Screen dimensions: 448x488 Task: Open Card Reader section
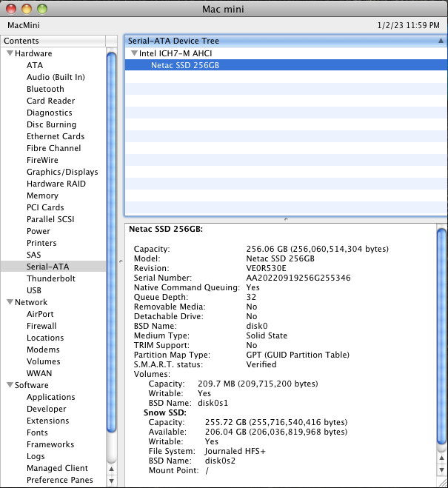(x=50, y=101)
